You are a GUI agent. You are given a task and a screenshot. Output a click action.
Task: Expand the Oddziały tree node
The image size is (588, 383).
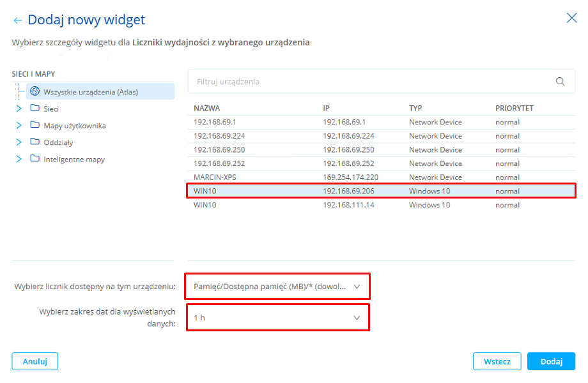click(x=19, y=142)
